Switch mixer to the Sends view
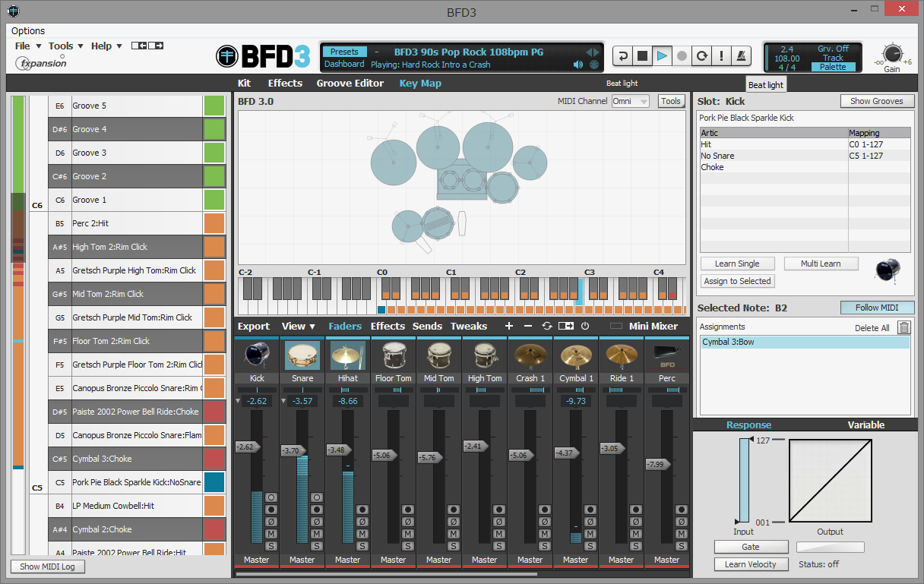Image resolution: width=924 pixels, height=584 pixels. [427, 326]
